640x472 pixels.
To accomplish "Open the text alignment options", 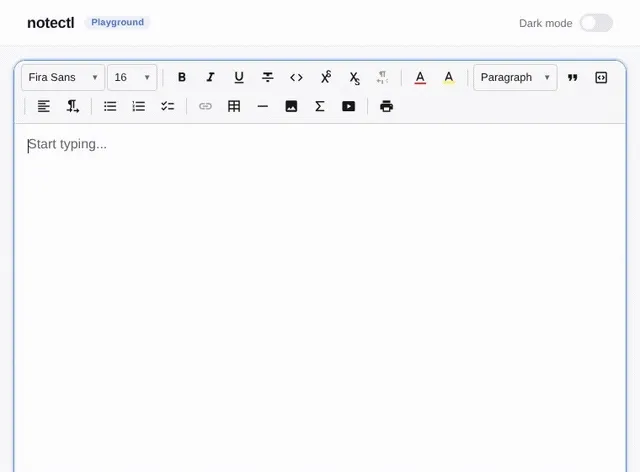I will (44, 107).
